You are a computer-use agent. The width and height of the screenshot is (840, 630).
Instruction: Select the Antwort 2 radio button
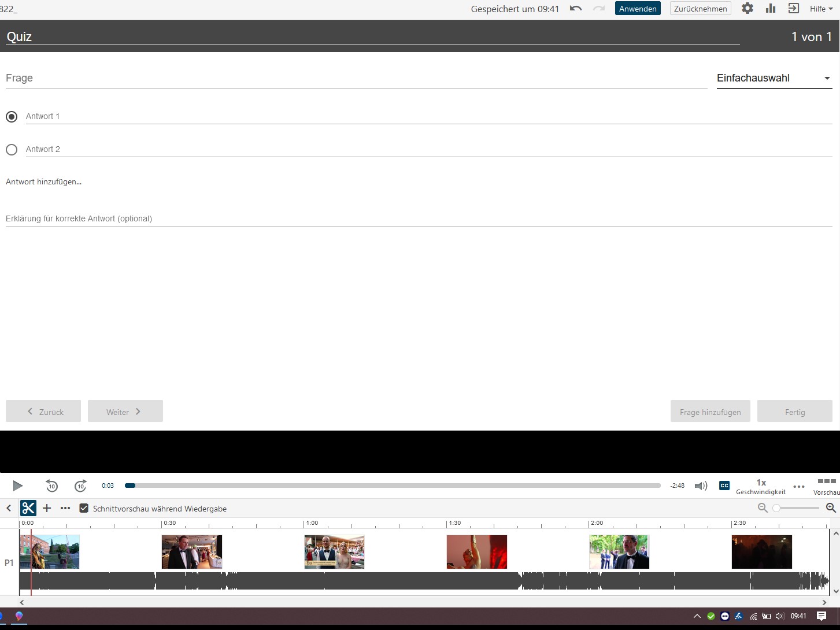12,150
